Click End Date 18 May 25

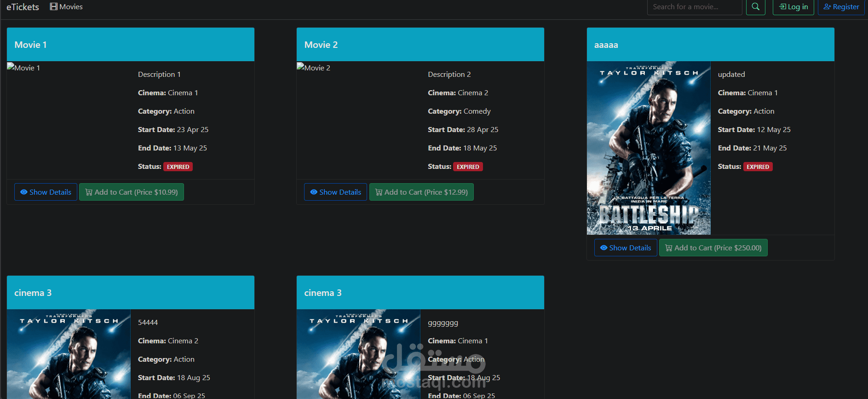click(462, 148)
